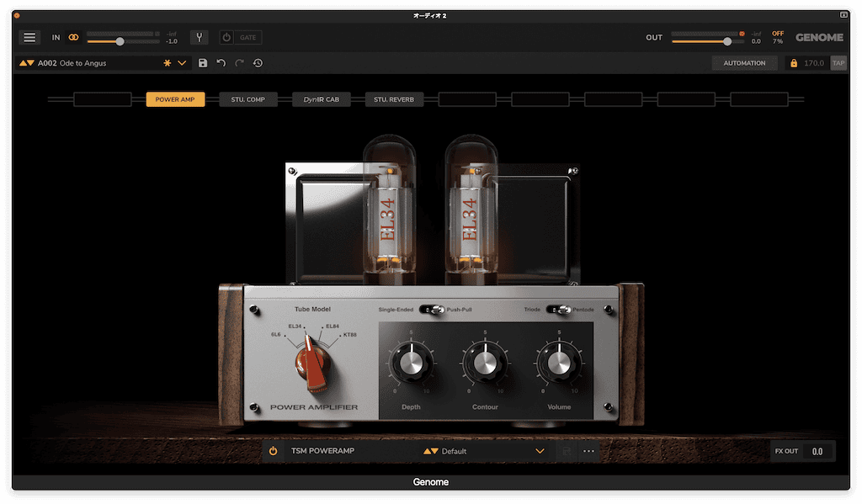The width and height of the screenshot is (862, 504).
Task: Toggle the tempo lock padlock icon
Action: point(793,63)
